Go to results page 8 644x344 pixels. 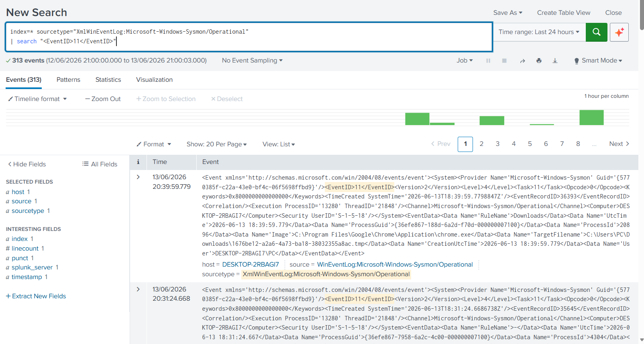click(578, 144)
